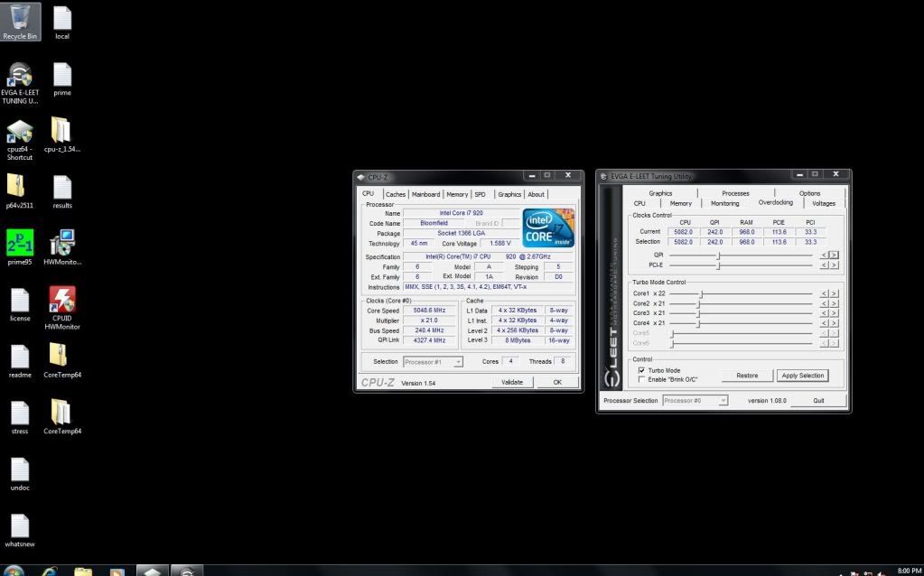Decrease Core4 multiplier with left arrow
The image size is (924, 576).
click(x=825, y=323)
